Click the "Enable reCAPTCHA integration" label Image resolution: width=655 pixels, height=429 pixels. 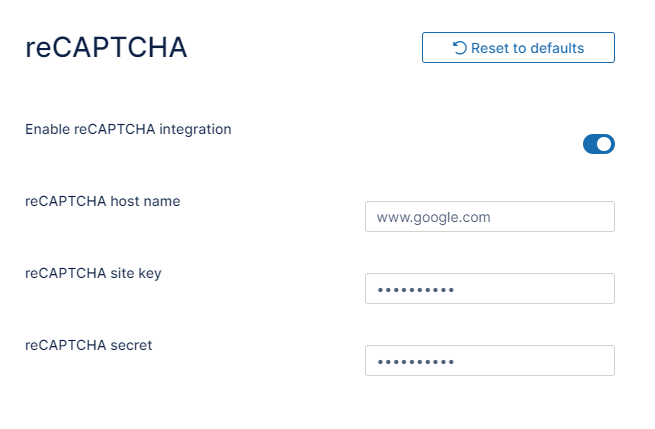128,129
